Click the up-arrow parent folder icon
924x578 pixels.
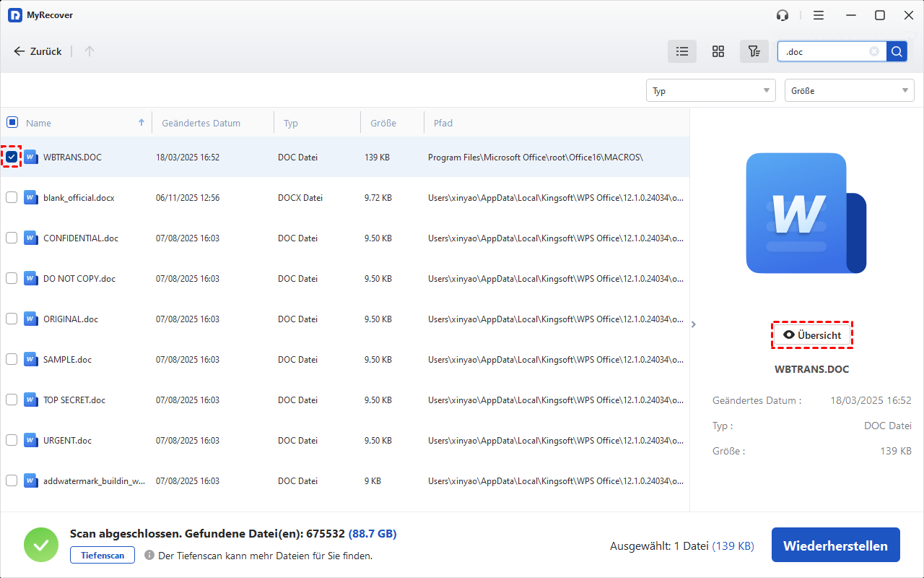[90, 51]
